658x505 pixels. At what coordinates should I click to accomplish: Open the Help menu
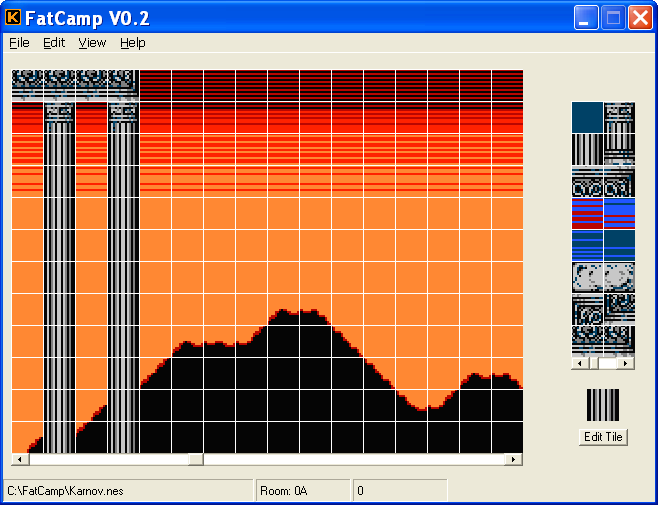[133, 43]
